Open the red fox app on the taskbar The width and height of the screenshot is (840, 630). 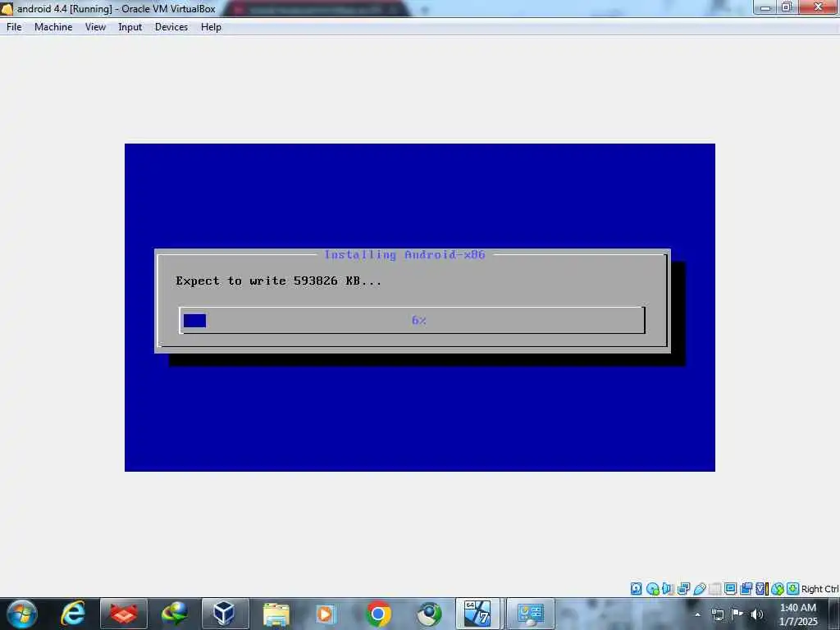coord(124,614)
